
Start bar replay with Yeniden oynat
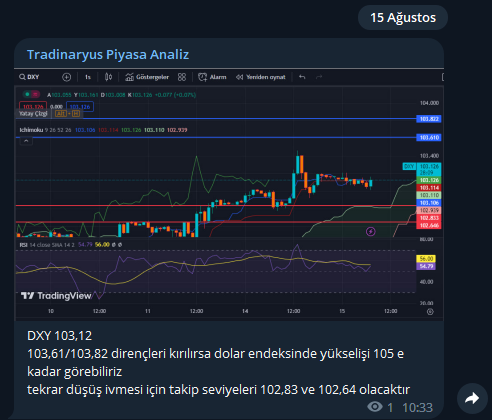[x=261, y=77]
